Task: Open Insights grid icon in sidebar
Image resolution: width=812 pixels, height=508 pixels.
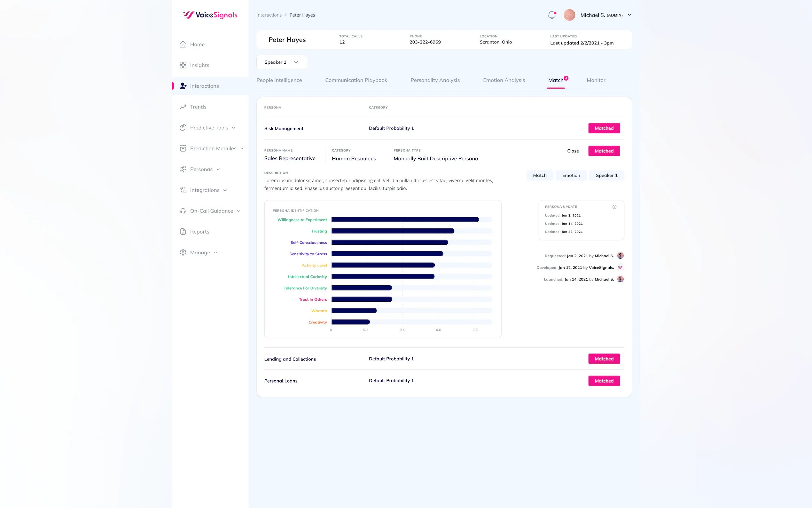Action: click(183, 65)
